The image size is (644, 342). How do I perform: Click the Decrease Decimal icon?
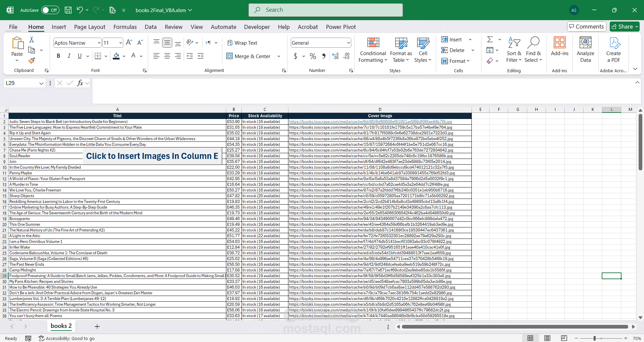click(x=346, y=56)
